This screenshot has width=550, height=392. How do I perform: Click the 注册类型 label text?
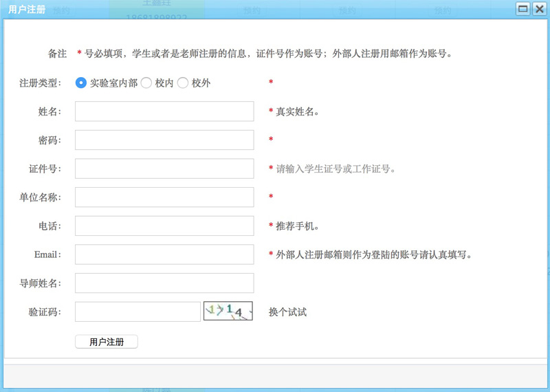[40, 83]
